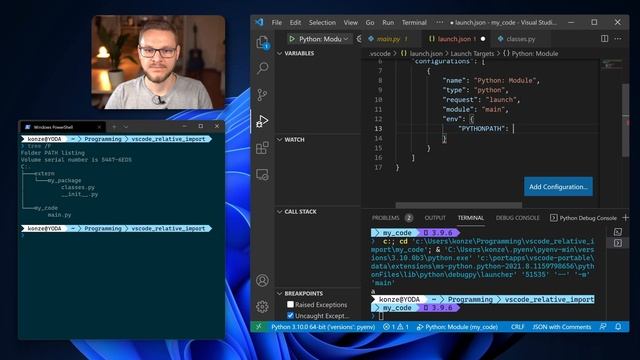Switch to OUTPUT panel tab

pos(435,218)
